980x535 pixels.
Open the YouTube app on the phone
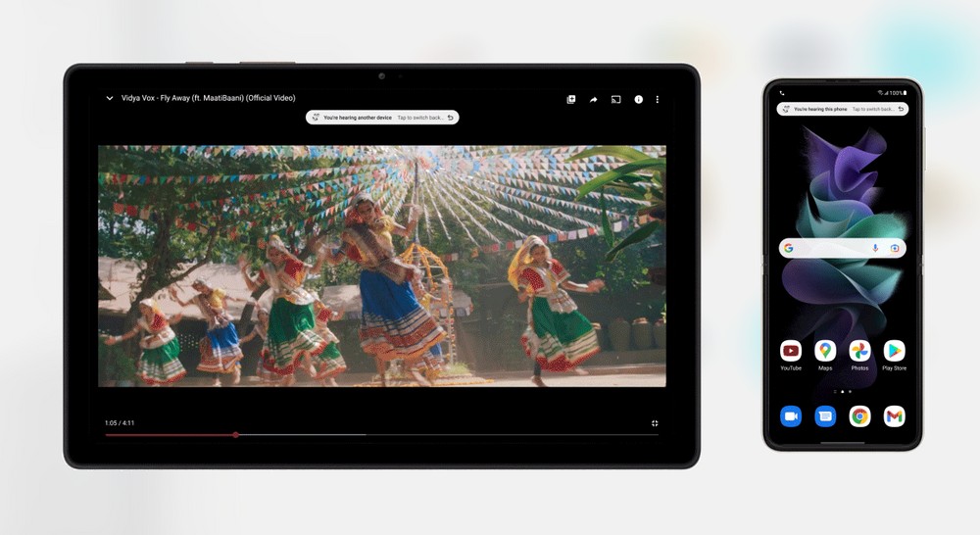(x=791, y=351)
